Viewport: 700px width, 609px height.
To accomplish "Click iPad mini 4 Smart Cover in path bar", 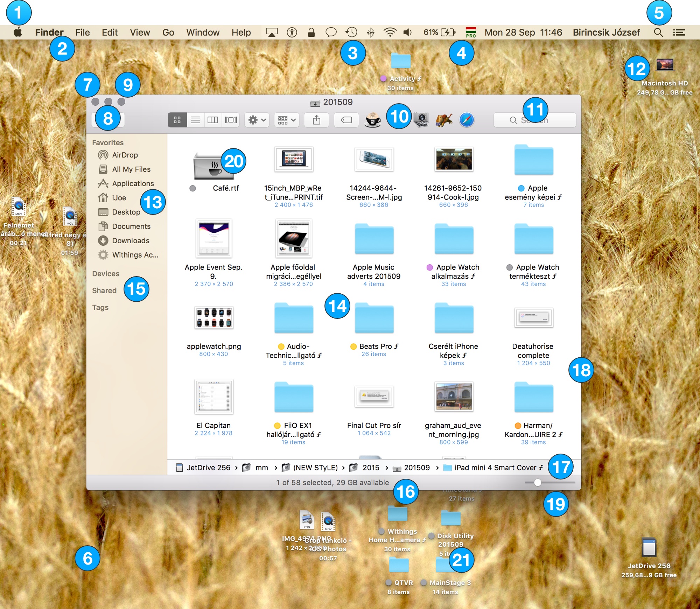I will pyautogui.click(x=493, y=468).
